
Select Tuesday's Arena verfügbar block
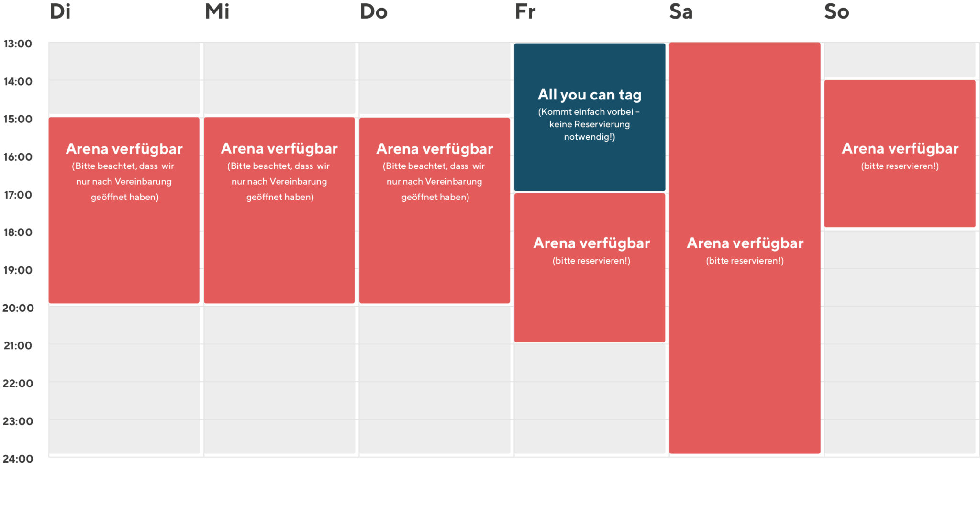(124, 210)
